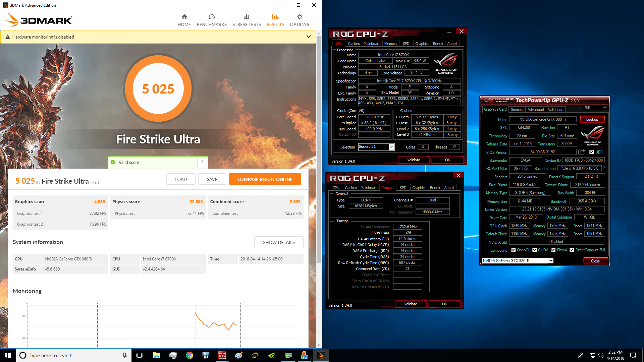644x362 pixels.
Task: Open Google Chrome from the taskbar
Action: click(x=189, y=355)
